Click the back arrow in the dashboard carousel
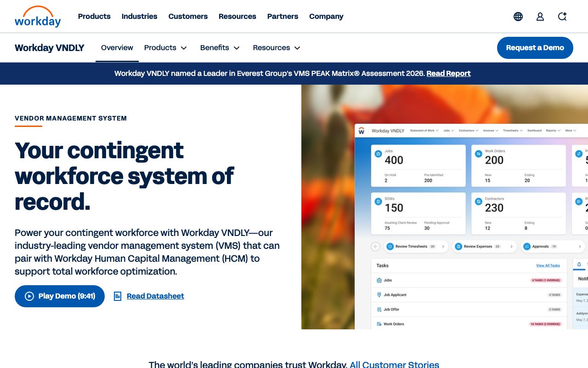 click(376, 247)
